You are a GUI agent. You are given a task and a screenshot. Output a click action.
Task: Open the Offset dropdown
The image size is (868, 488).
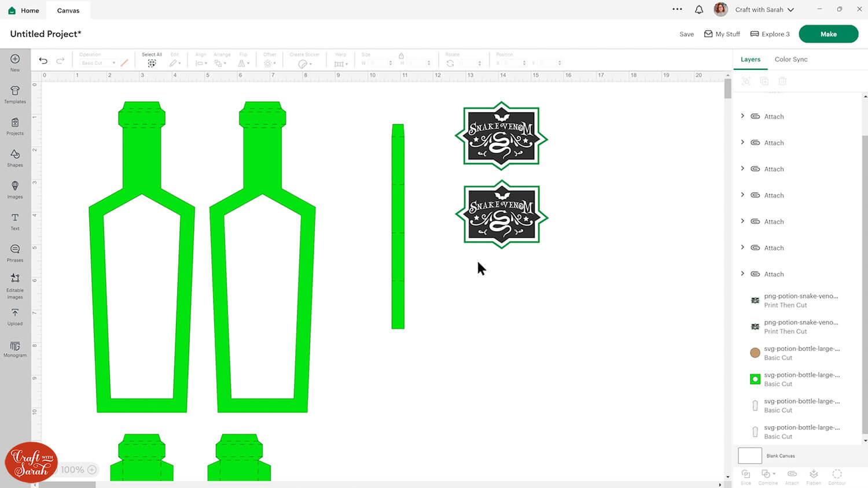pyautogui.click(x=269, y=63)
